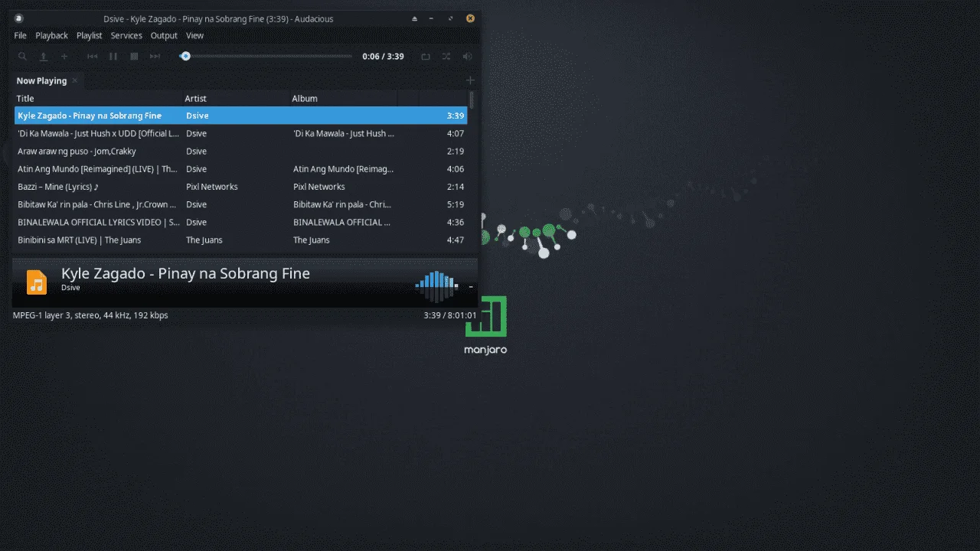Close the Now Playing playlist tab
This screenshot has height=551, width=980.
[x=75, y=80]
